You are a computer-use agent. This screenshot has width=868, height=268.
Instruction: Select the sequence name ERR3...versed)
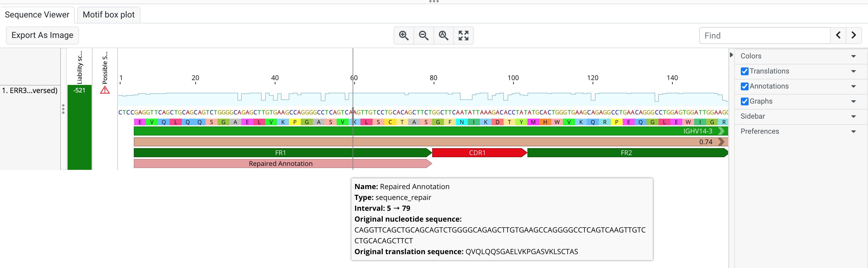30,91
